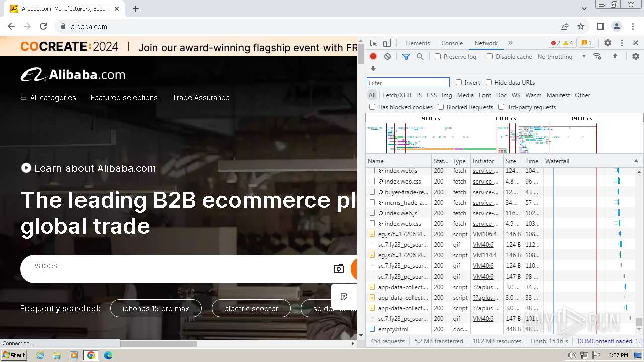The width and height of the screenshot is (644, 362).
Task: Check 3rd-party requests checkbox
Action: pyautogui.click(x=501, y=107)
